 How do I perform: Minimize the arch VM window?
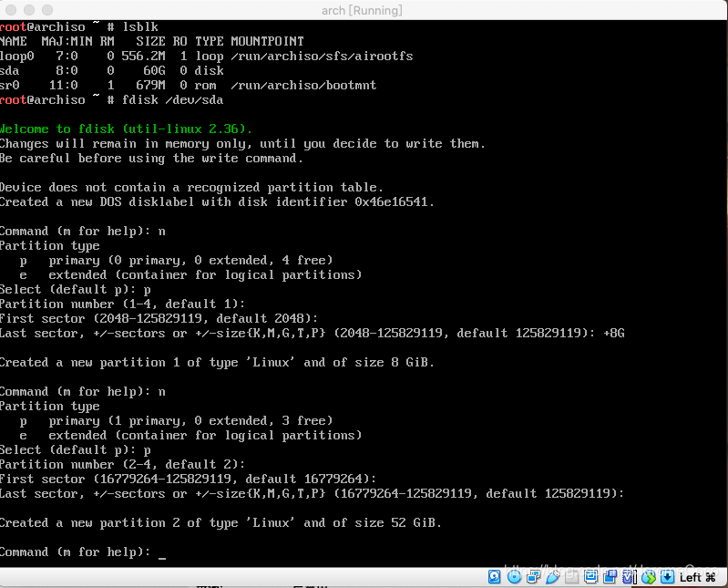[x=29, y=10]
